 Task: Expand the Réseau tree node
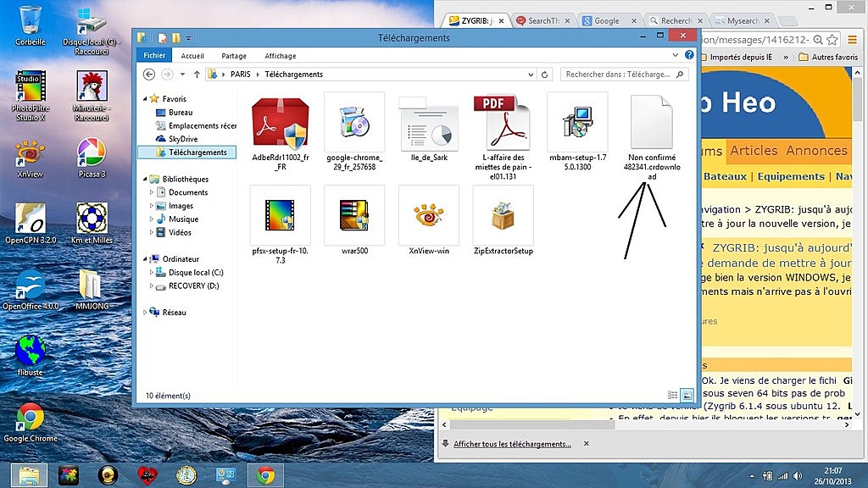(x=145, y=312)
